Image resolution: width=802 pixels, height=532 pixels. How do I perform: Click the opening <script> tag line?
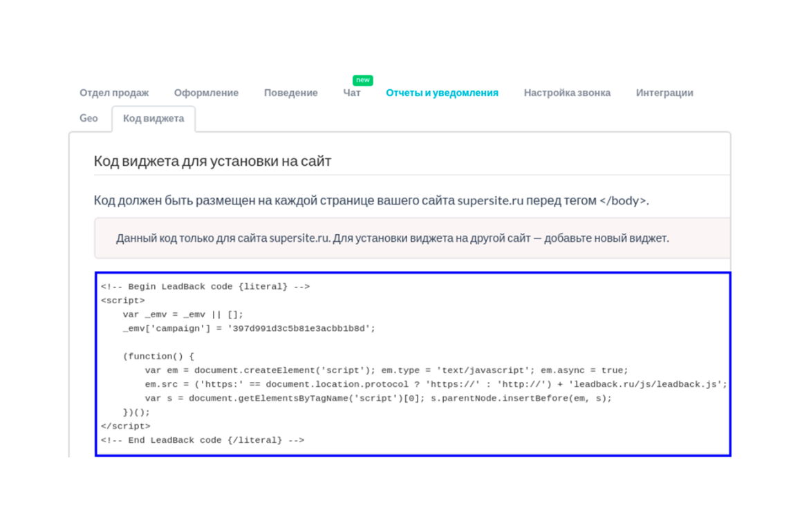tap(123, 301)
